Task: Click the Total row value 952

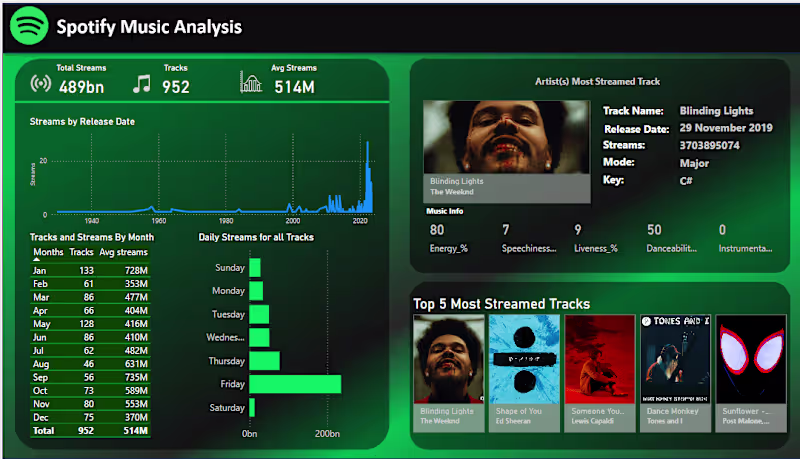Action: tap(86, 430)
